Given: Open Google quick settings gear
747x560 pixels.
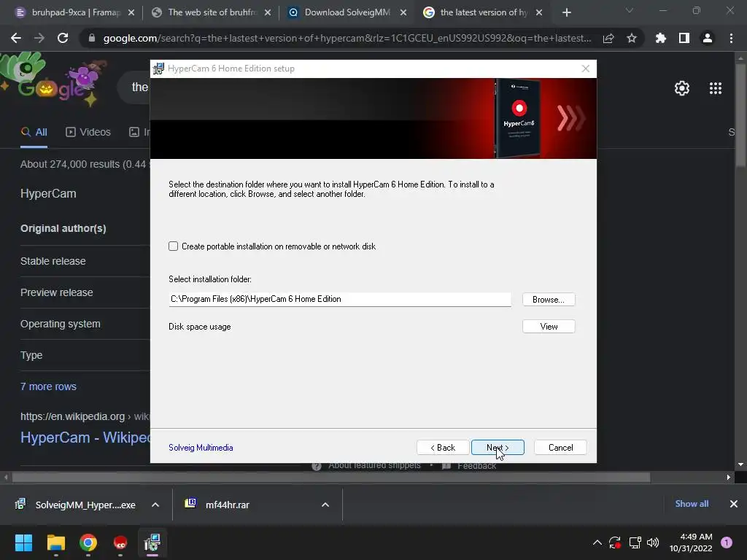Looking at the screenshot, I should [x=682, y=88].
